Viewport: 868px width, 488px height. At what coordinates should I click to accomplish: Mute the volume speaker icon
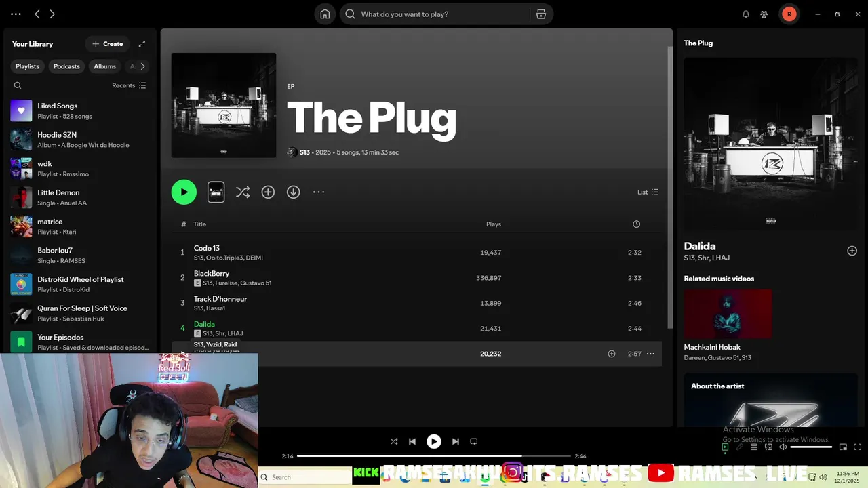click(x=783, y=447)
